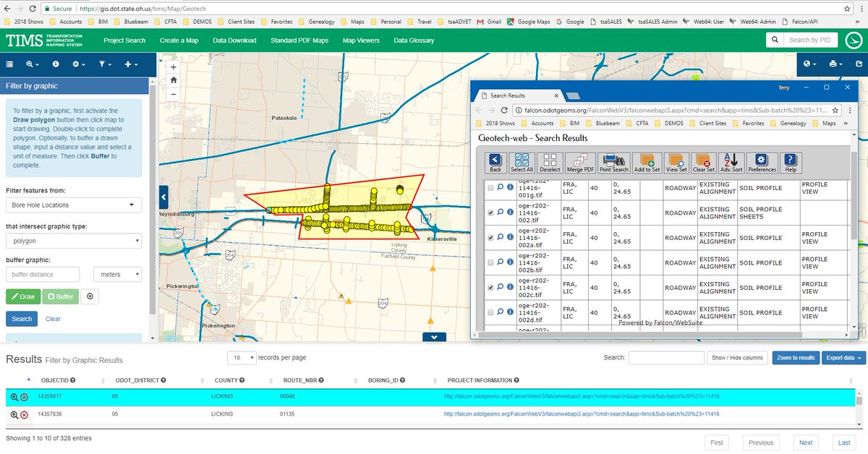The height and width of the screenshot is (454, 868).
Task: Click Deselect in Geotech-web toolbar
Action: 550,162
